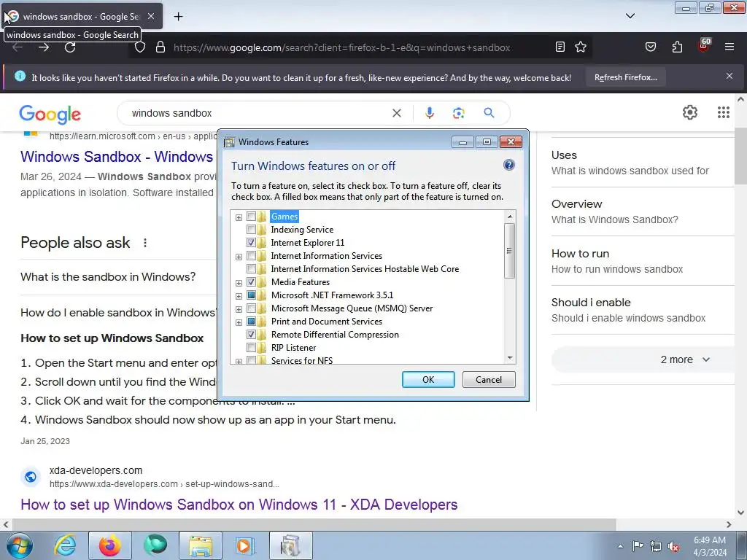Click the Windows Features list scroll down arrow
The image size is (747, 560).
point(510,357)
